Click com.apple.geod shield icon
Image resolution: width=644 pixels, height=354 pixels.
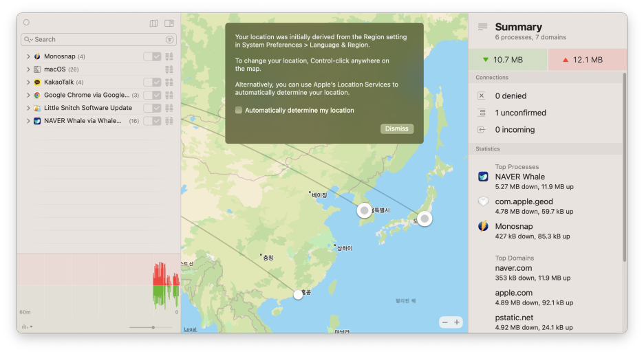coord(484,201)
